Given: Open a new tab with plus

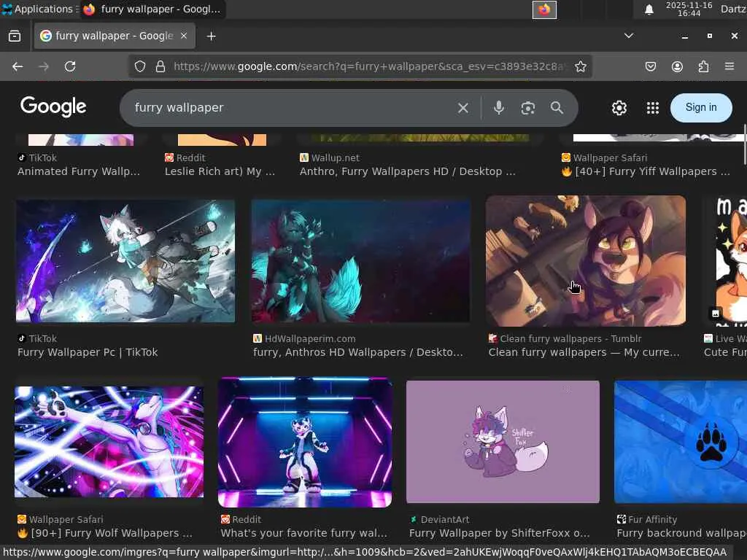Looking at the screenshot, I should click(211, 36).
